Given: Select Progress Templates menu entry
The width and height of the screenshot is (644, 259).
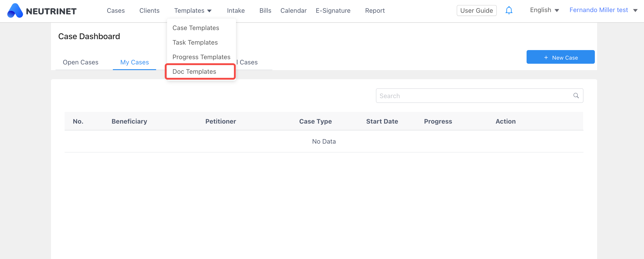Looking at the screenshot, I should tap(201, 57).
